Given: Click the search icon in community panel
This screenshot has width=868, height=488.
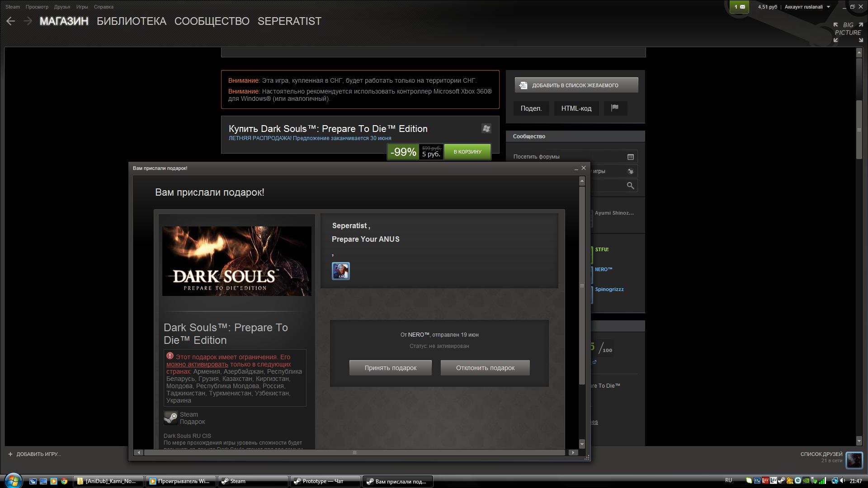Looking at the screenshot, I should (631, 186).
